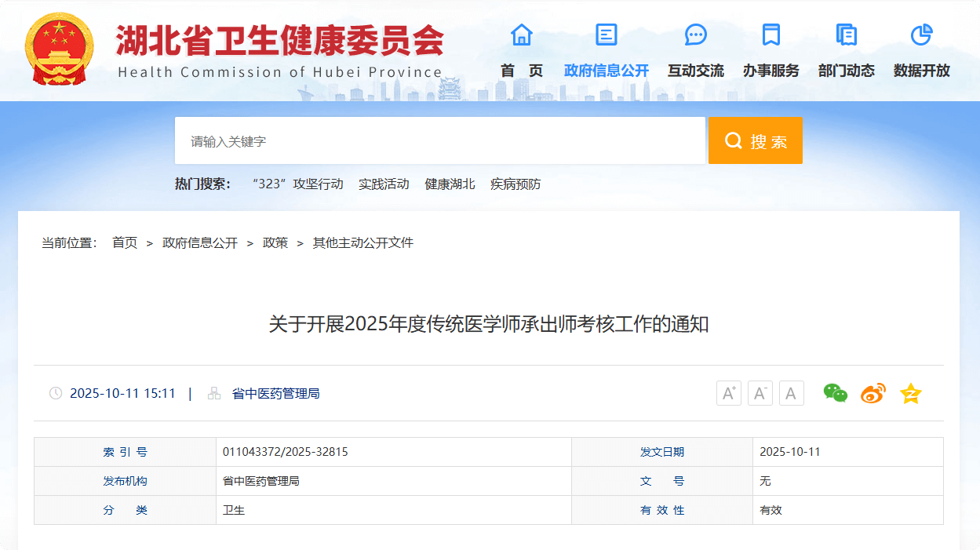Viewport: 980px width, 550px height.
Task: Click the national emblem logo
Action: (59, 49)
